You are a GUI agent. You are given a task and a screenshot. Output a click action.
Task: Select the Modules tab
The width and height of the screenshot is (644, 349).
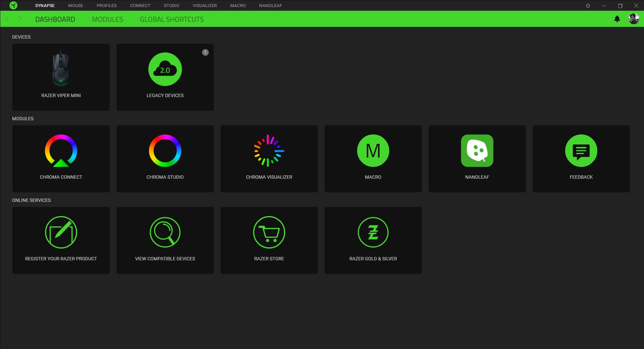click(x=107, y=19)
